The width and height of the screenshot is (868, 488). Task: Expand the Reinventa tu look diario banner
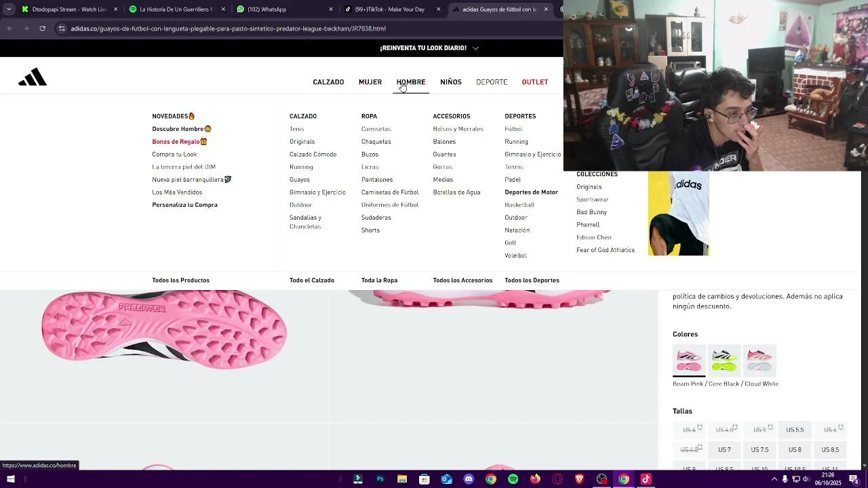[x=475, y=48]
